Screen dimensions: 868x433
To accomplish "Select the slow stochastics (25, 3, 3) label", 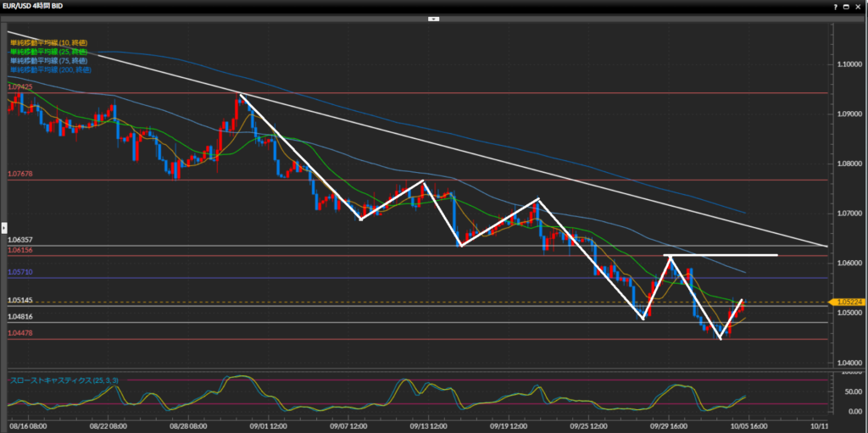I will [x=59, y=380].
